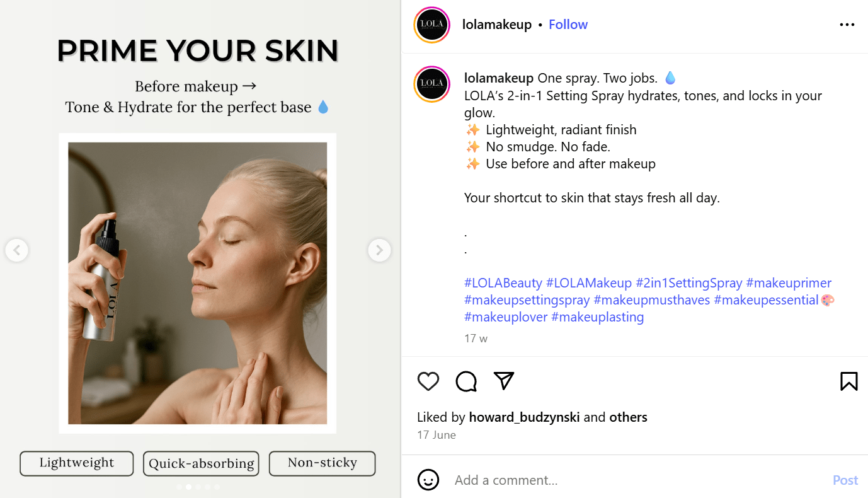The height and width of the screenshot is (498, 868).
Task: Open comments via speech bubble icon
Action: coord(466,381)
